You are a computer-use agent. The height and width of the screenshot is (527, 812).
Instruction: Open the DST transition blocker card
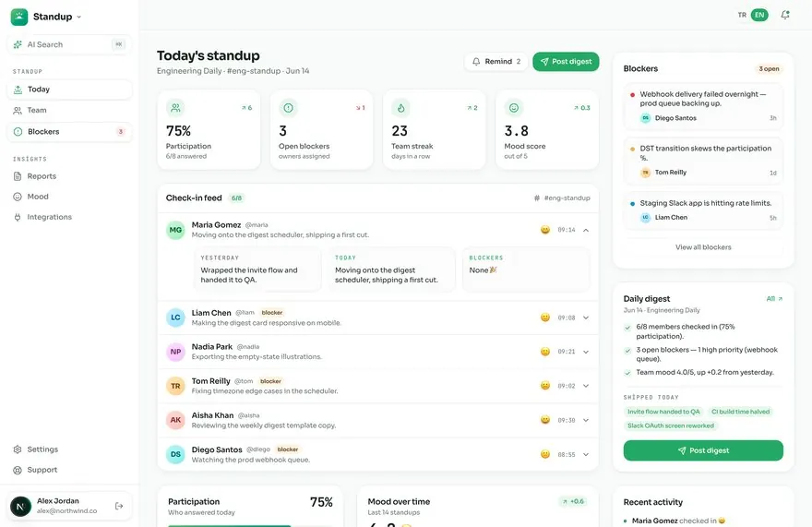pyautogui.click(x=703, y=161)
